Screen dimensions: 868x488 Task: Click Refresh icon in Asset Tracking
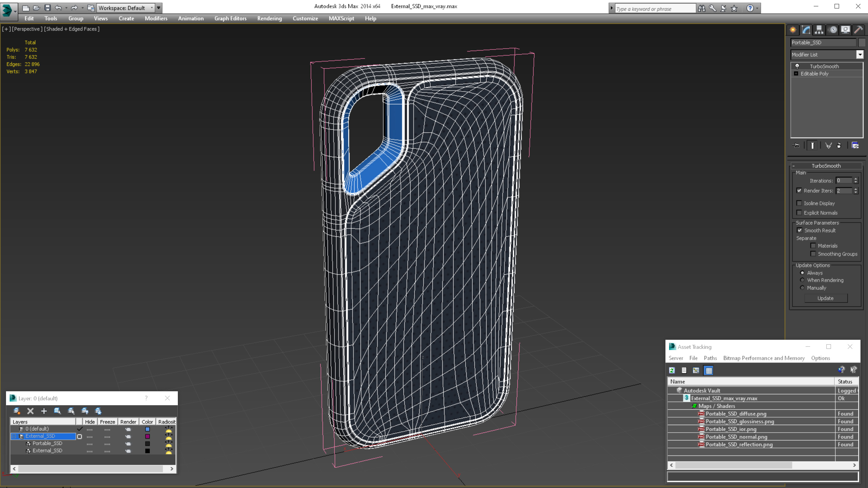point(672,371)
